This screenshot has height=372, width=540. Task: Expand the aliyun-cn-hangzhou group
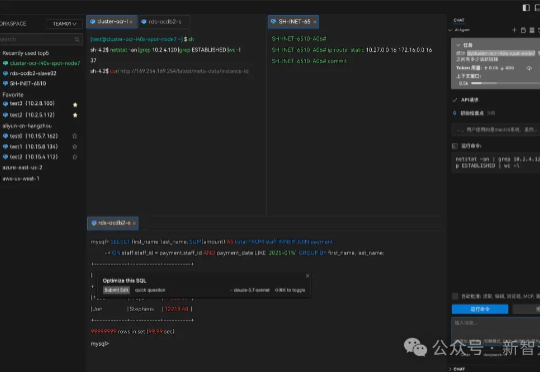(27, 126)
